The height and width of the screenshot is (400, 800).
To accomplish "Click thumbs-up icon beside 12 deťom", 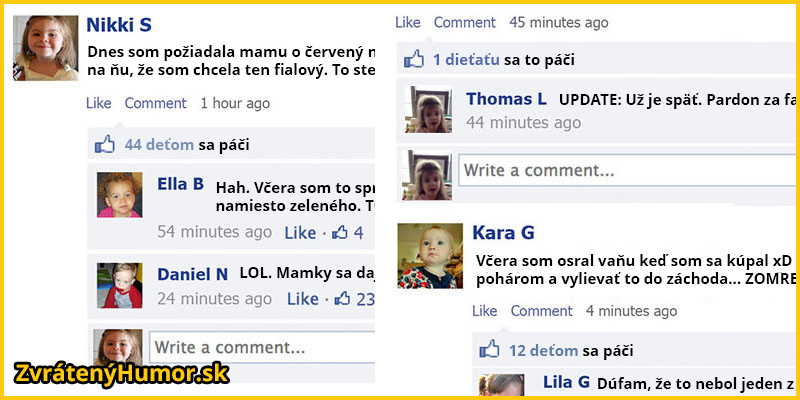I will 489,350.
